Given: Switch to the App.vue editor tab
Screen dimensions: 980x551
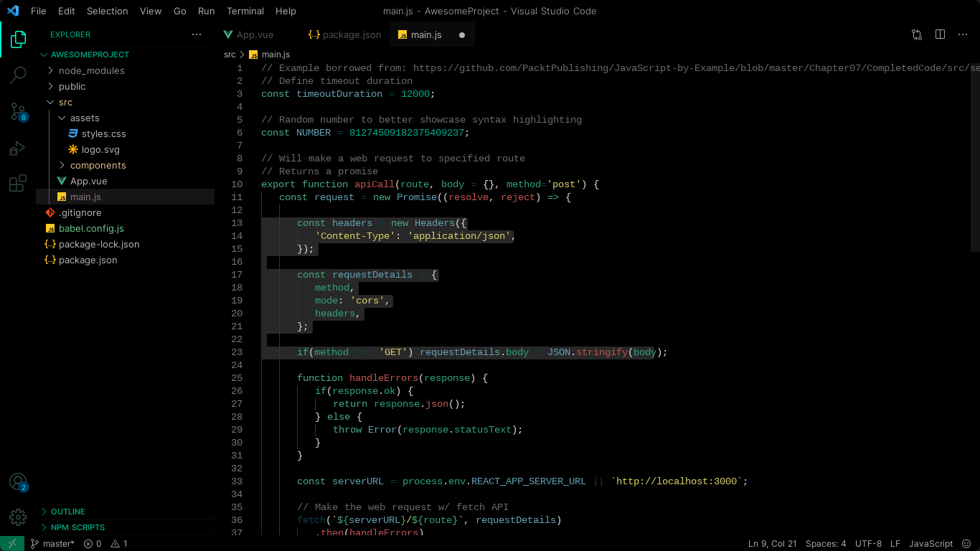Looking at the screenshot, I should (x=256, y=34).
